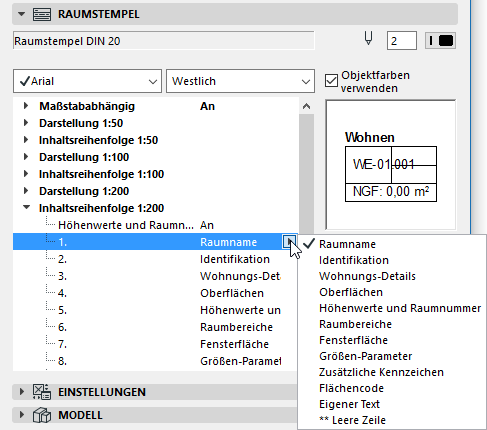Choose Oberflächen from popup menu
This screenshot has height=430, width=487.
[392, 292]
